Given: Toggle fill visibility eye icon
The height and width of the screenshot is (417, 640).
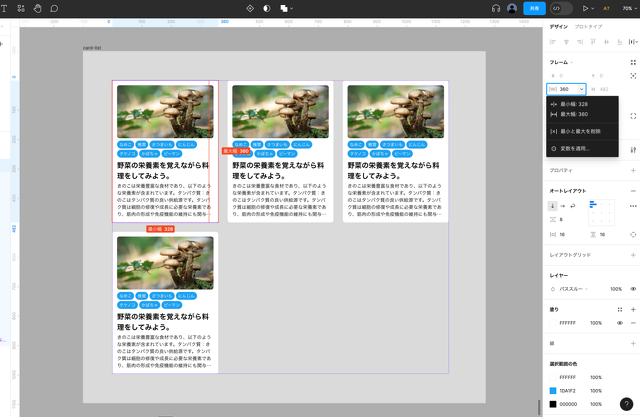Looking at the screenshot, I should pyautogui.click(x=620, y=323).
